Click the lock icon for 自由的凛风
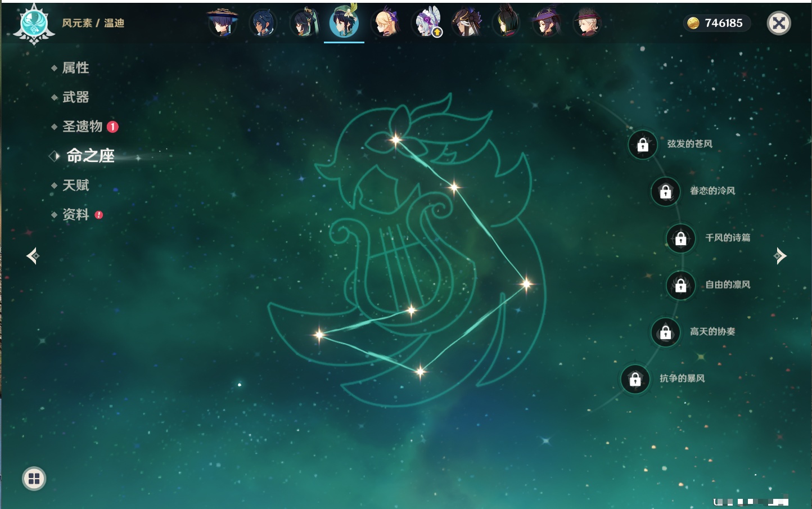The width and height of the screenshot is (812, 509). 681,285
